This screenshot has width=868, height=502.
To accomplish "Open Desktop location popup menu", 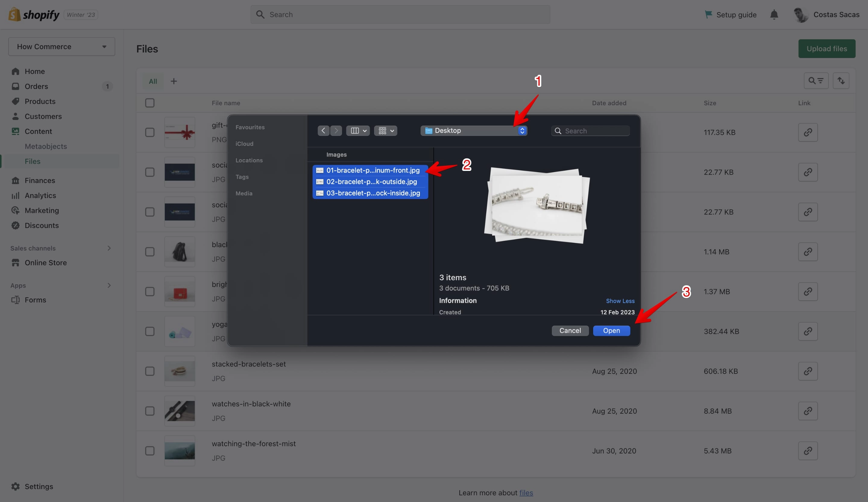I will coord(473,131).
